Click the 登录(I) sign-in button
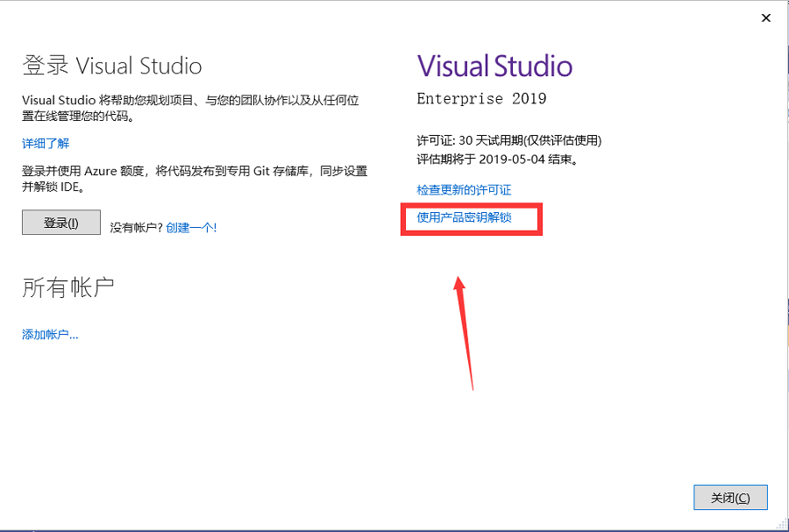Viewport: 789px width, 532px height. (61, 223)
